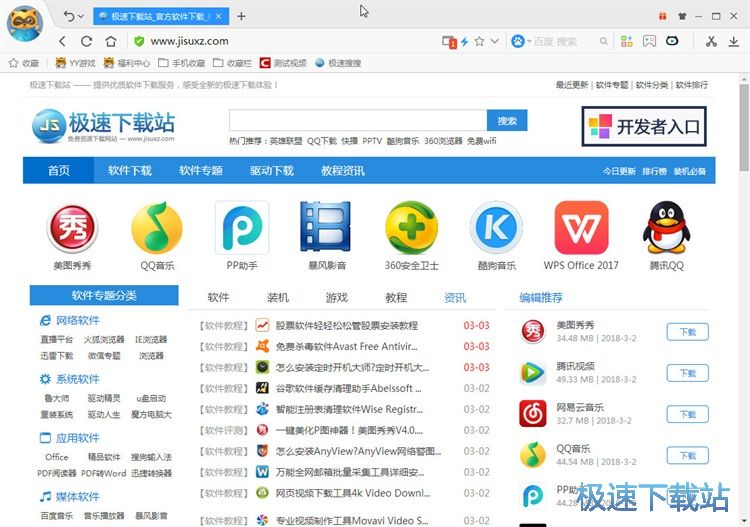This screenshot has width=750, height=527.
Task: Click the 开发者入口 banner
Action: [x=644, y=126]
